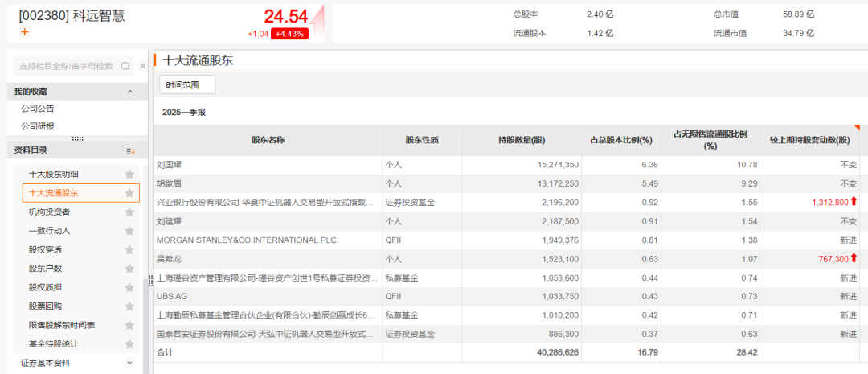Select 限售股解禁时间表 menu item

point(61,325)
